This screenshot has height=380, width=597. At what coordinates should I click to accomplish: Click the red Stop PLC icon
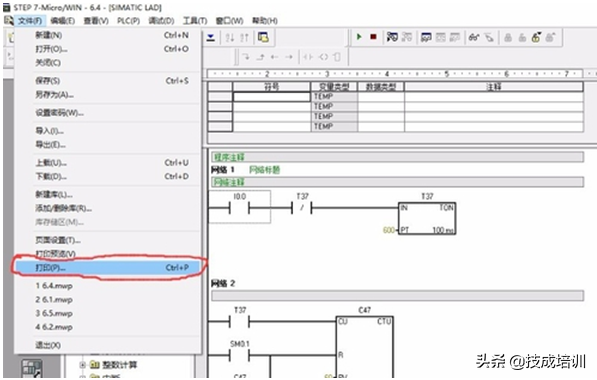(373, 37)
